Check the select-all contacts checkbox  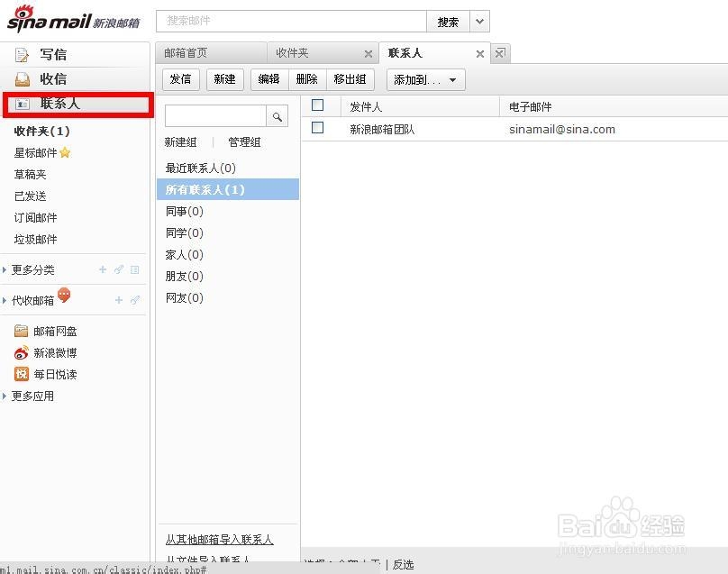pos(317,105)
